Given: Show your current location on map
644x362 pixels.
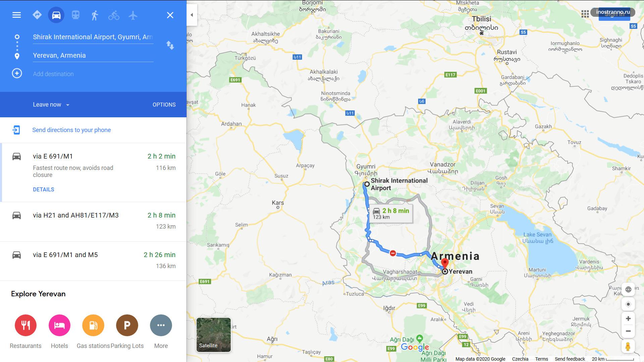Looking at the screenshot, I should pyautogui.click(x=628, y=304).
